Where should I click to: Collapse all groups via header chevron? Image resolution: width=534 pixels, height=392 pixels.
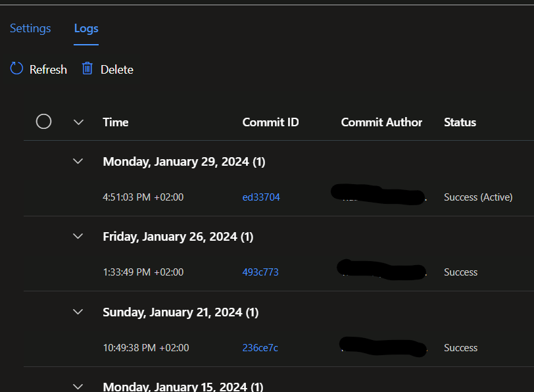click(79, 122)
